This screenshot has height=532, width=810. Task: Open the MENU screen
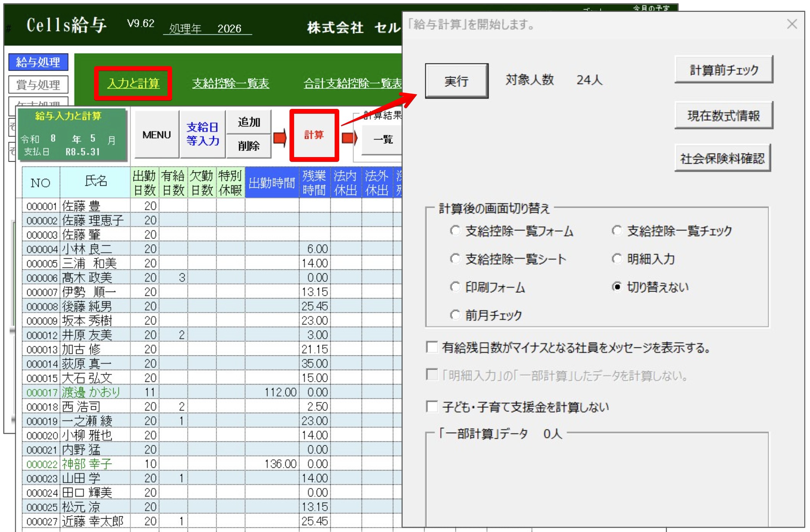coord(156,135)
